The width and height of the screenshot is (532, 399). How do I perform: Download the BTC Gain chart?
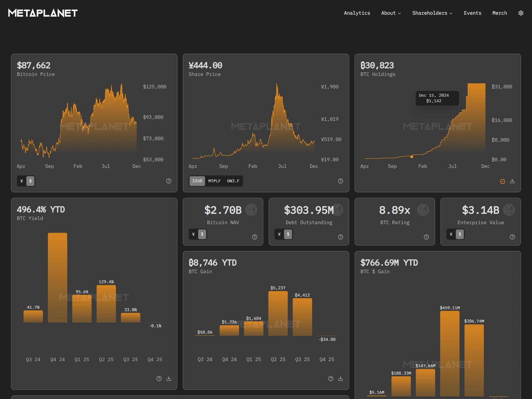click(341, 378)
